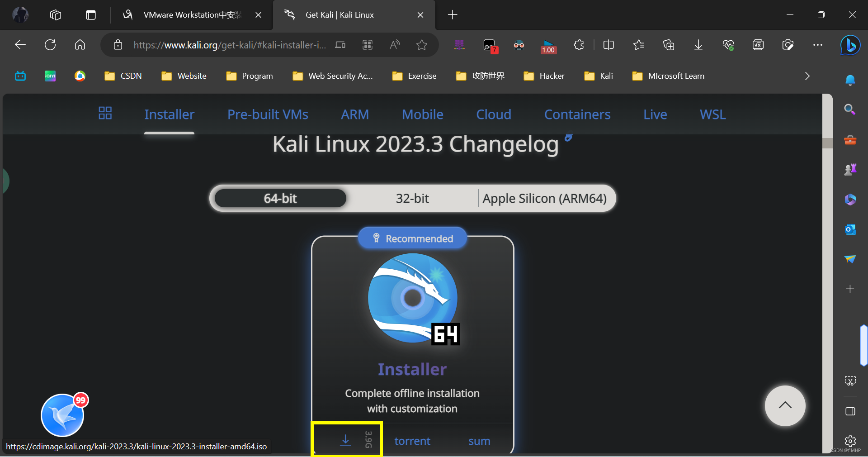Open the CSDN bookmarks folder
Viewport: 868px width, 457px height.
pos(123,76)
